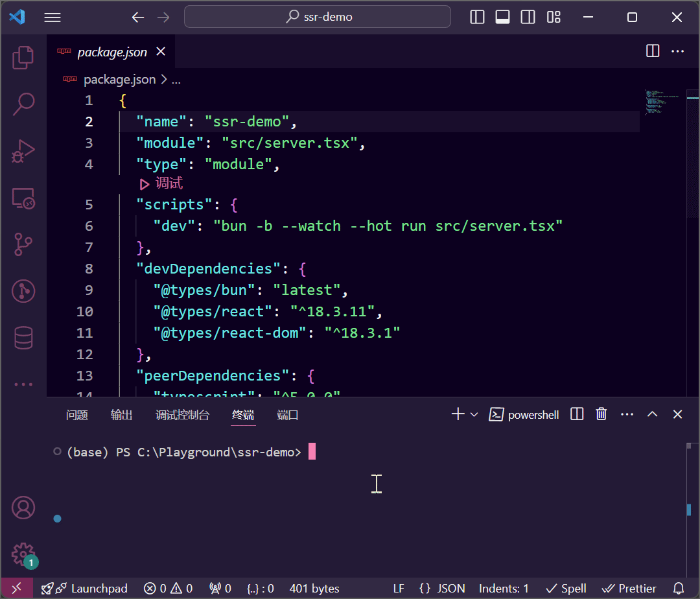
Task: Open the Search view in activity bar
Action: pyautogui.click(x=23, y=104)
